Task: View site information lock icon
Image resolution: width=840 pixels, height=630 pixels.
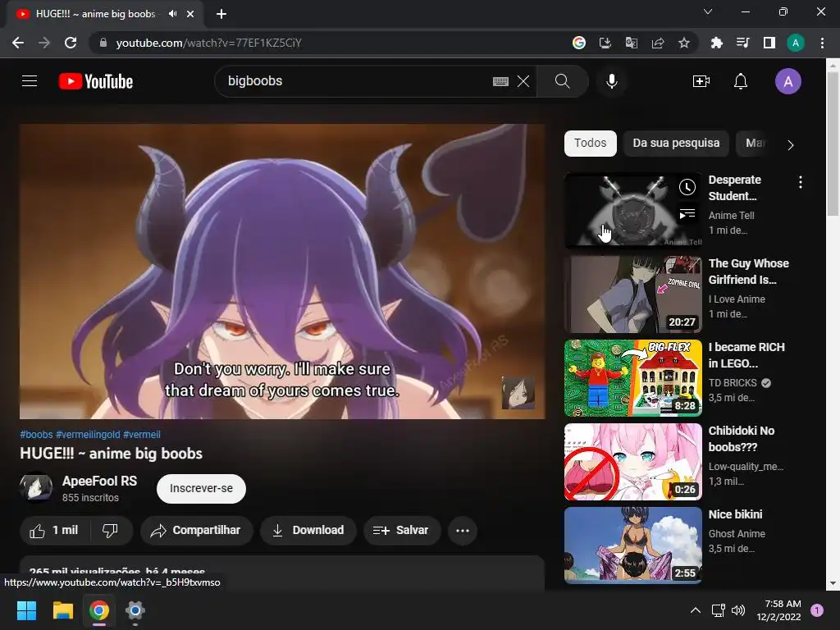Action: pyautogui.click(x=103, y=43)
